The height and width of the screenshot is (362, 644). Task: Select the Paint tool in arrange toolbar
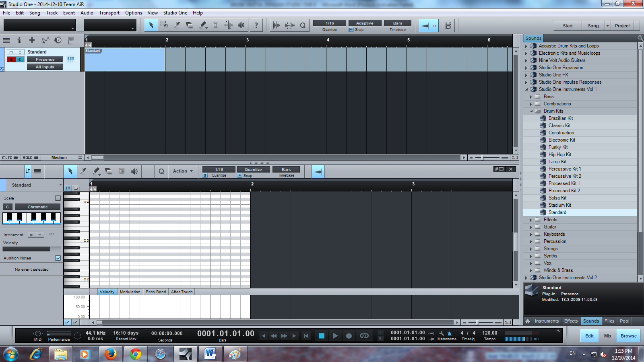pyautogui.click(x=203, y=25)
